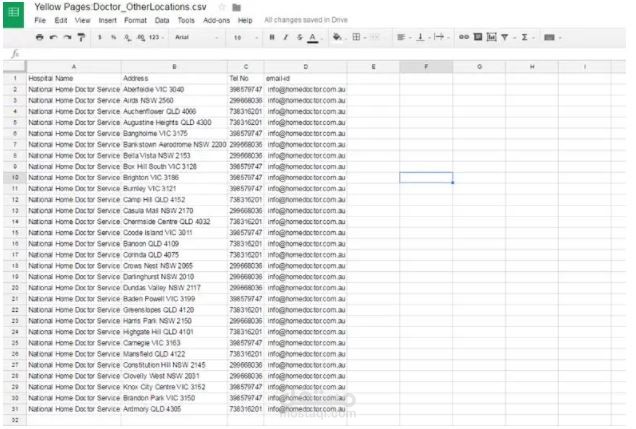636x429 pixels.
Task: Select column B header
Action: (174, 66)
